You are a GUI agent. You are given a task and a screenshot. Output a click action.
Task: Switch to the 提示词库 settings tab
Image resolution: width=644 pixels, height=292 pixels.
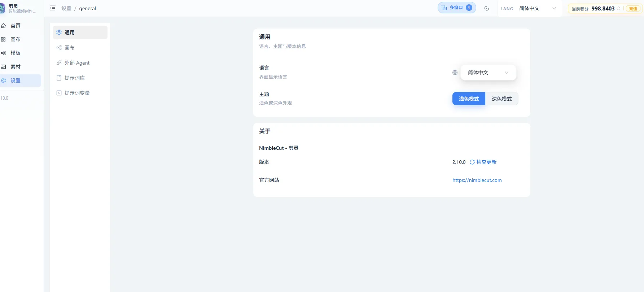pos(80,78)
